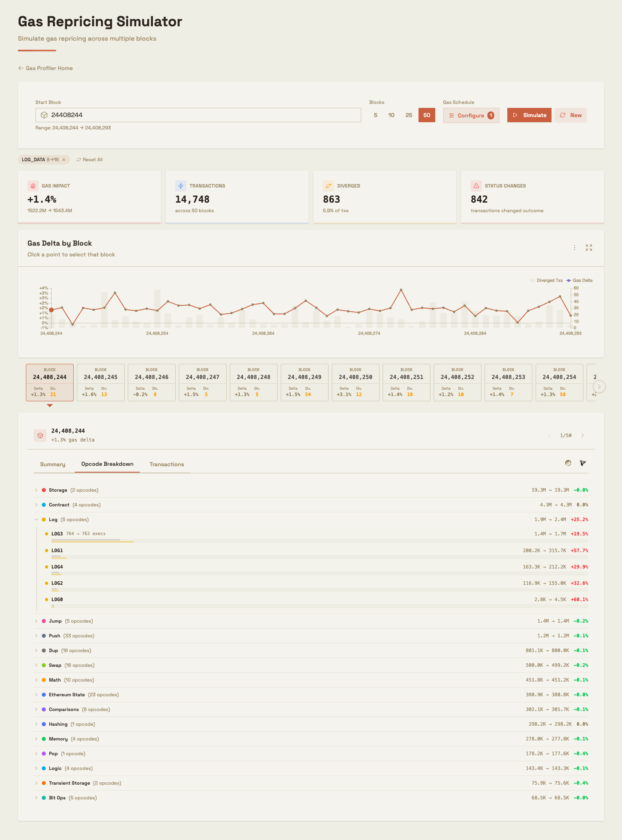The image size is (622, 840).
Task: Click the block cube icon beside 24,408,244 header
Action: point(40,436)
